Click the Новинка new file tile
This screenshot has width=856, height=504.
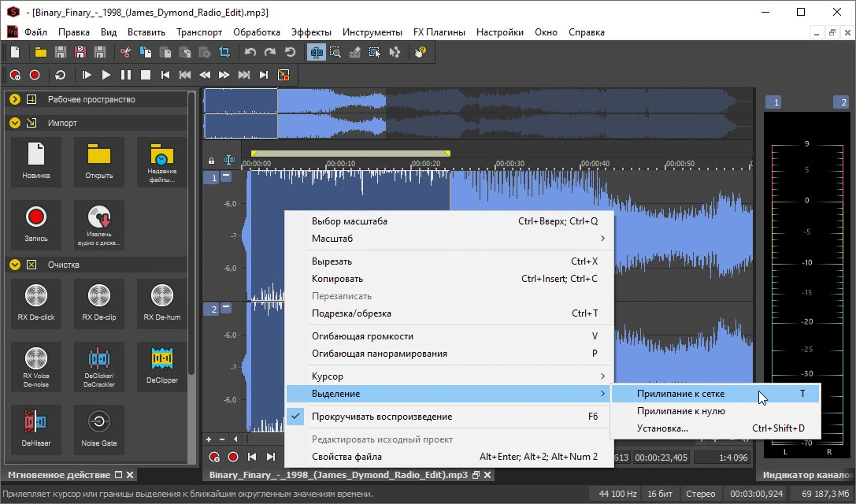pos(36,161)
